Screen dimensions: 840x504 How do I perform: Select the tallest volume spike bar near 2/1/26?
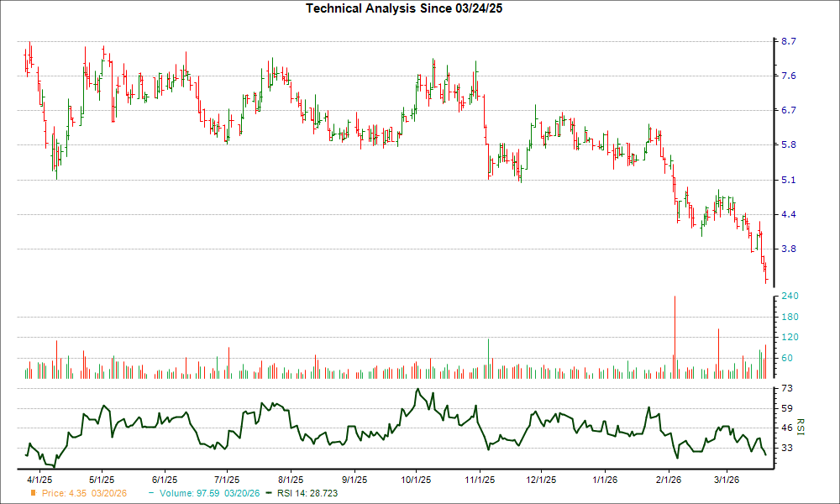(676, 332)
